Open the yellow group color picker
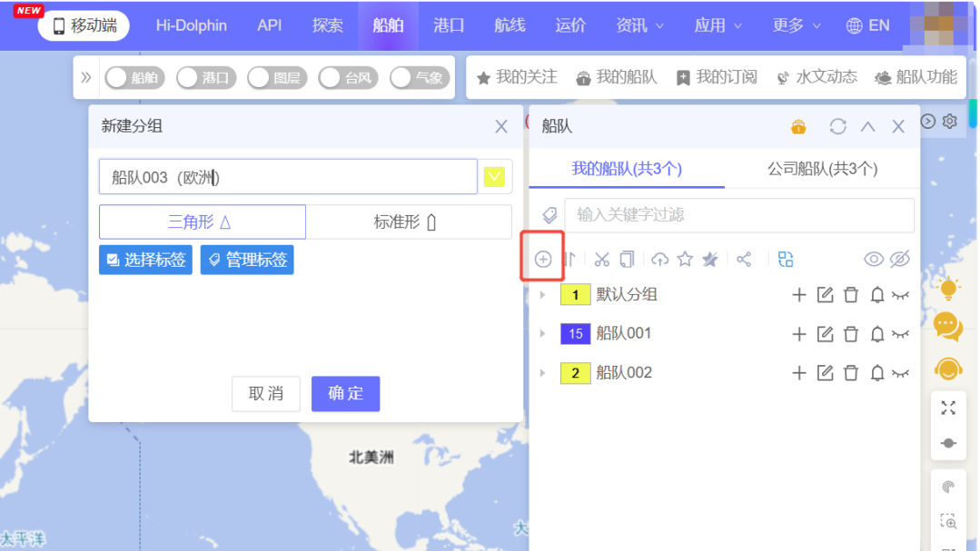The image size is (980, 551). click(494, 177)
